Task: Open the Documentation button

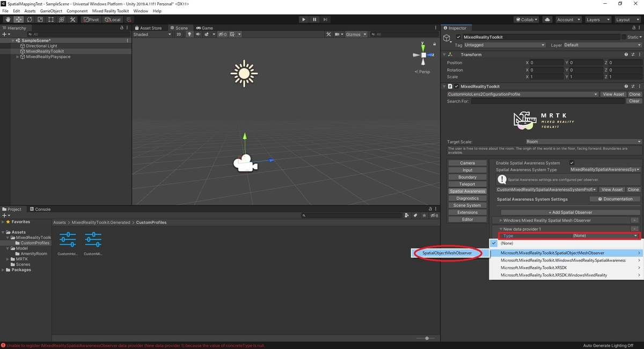Action: point(615,199)
